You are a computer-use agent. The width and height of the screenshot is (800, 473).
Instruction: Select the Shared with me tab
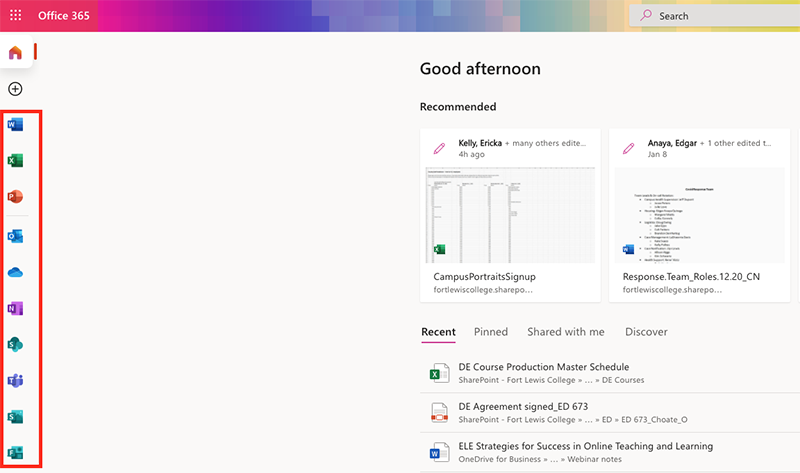(565, 332)
